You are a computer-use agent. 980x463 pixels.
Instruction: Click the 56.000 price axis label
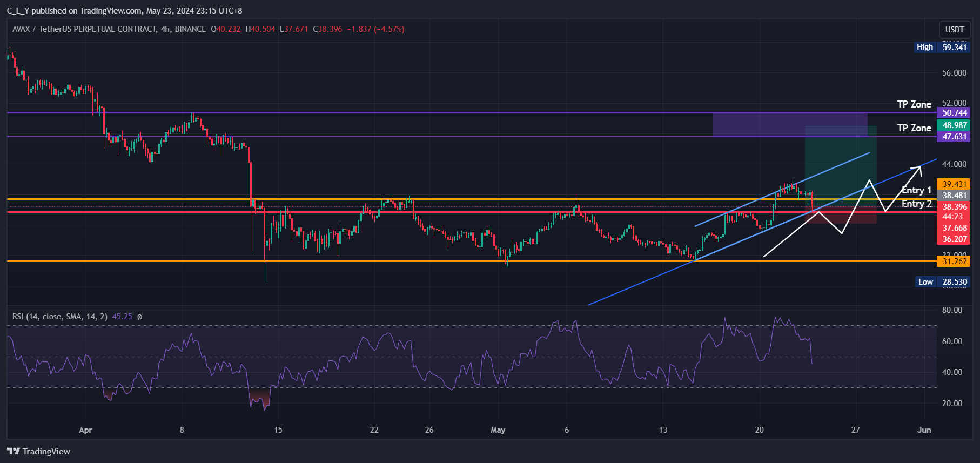954,73
